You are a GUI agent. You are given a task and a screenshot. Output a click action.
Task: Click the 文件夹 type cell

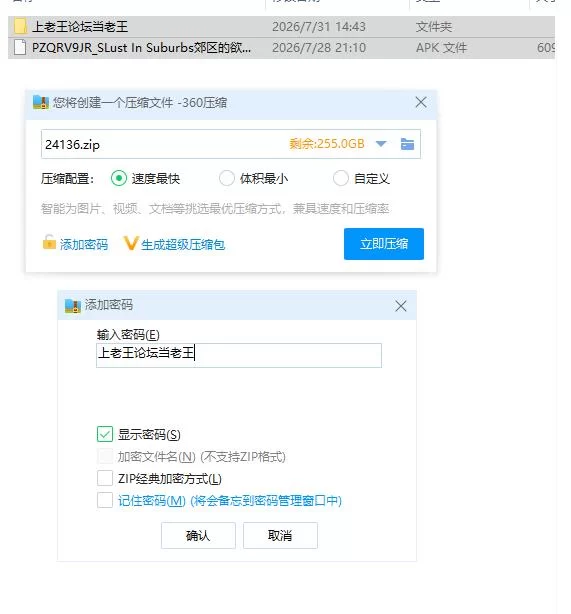click(x=434, y=27)
